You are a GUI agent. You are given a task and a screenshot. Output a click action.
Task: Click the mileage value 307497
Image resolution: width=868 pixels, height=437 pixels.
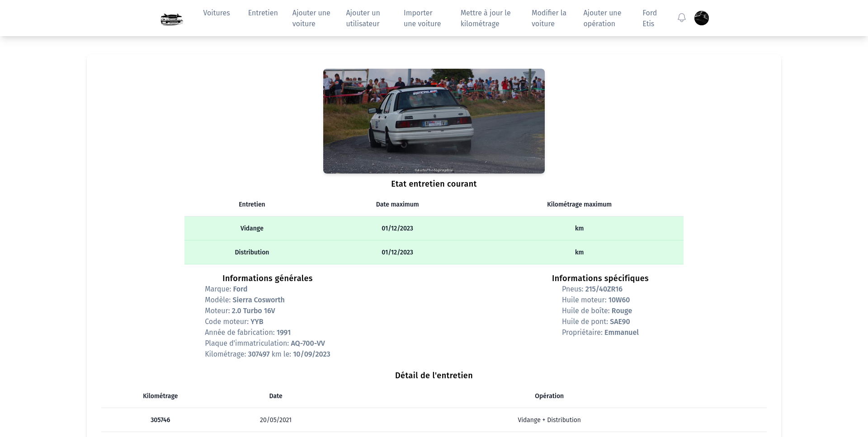259,354
